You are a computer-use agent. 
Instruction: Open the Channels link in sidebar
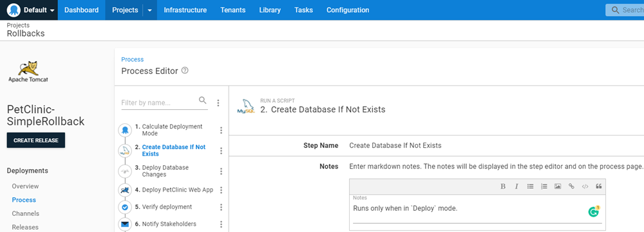(x=26, y=213)
